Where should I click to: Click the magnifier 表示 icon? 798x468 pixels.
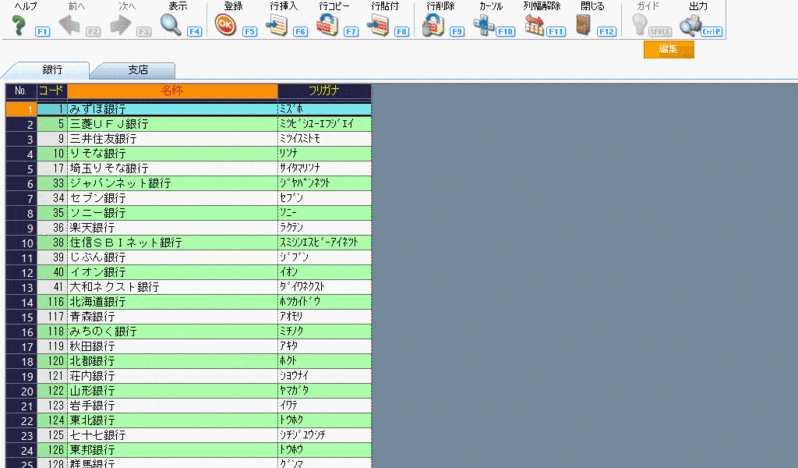(x=170, y=25)
